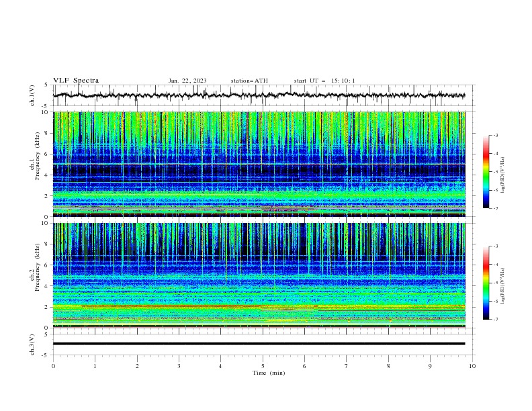Click tick label "8" on the time axis
This screenshot has width=532, height=411.
(388, 366)
